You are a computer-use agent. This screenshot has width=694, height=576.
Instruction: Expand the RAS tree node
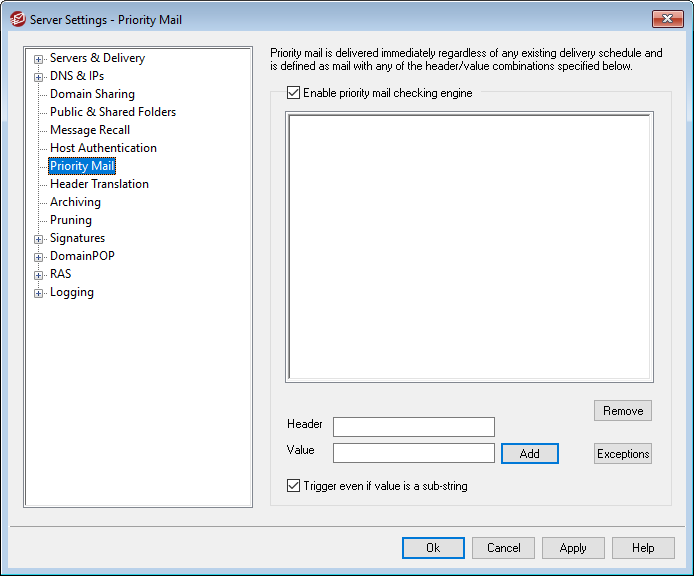point(39,275)
